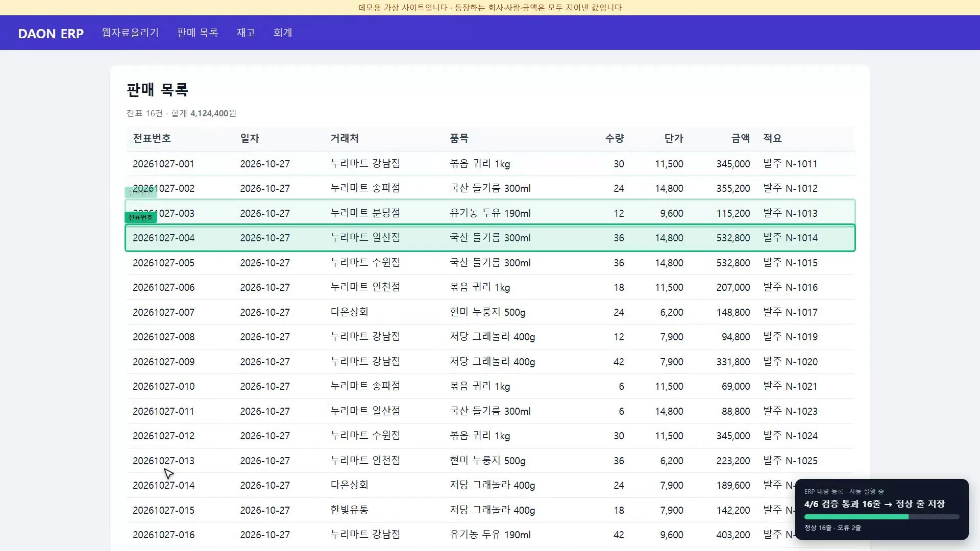Screen dimensions: 980x551
Task: Click memo 발주 N-1019
Action: click(790, 337)
